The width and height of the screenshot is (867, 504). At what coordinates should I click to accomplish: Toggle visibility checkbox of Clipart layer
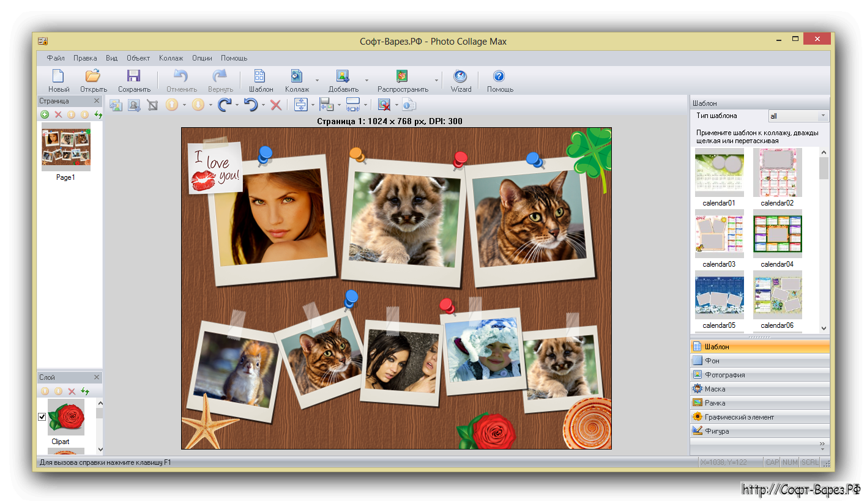(x=42, y=417)
